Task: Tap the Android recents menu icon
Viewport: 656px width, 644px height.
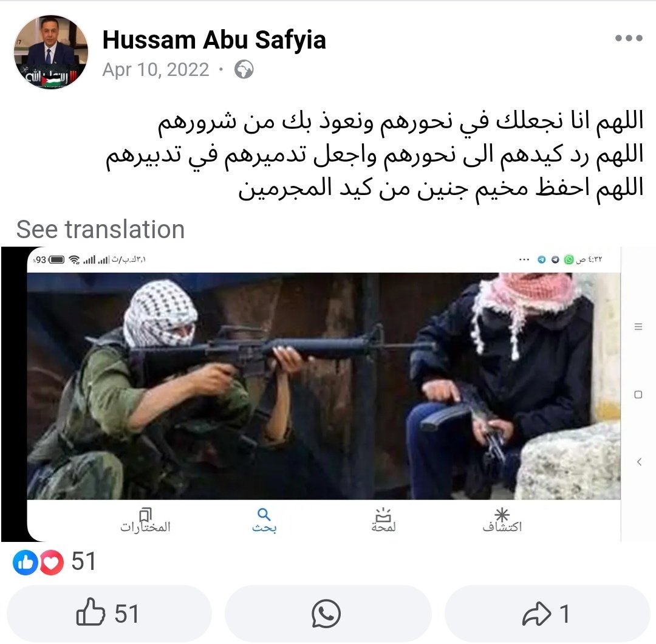Action: click(x=638, y=326)
